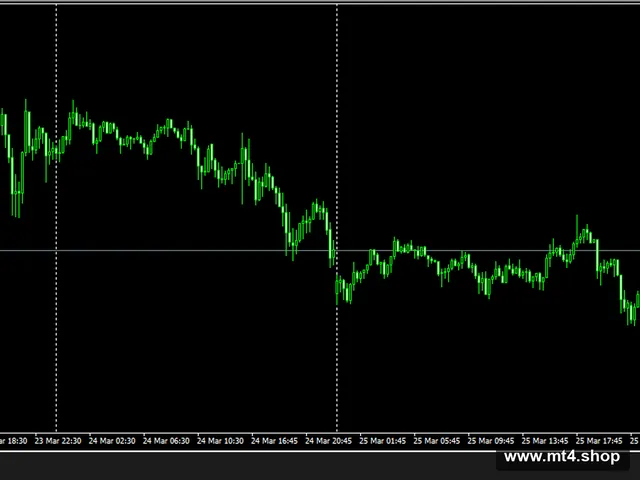
Task: Click the 23 Mar 22:30 time label
Action: point(58,441)
